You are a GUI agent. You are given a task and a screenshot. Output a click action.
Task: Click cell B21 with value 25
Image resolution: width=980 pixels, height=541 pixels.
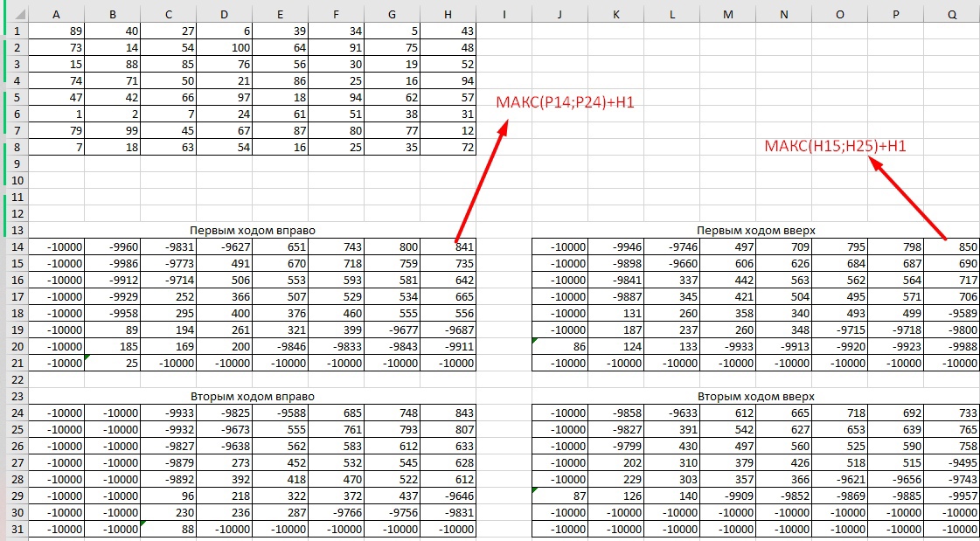click(113, 364)
